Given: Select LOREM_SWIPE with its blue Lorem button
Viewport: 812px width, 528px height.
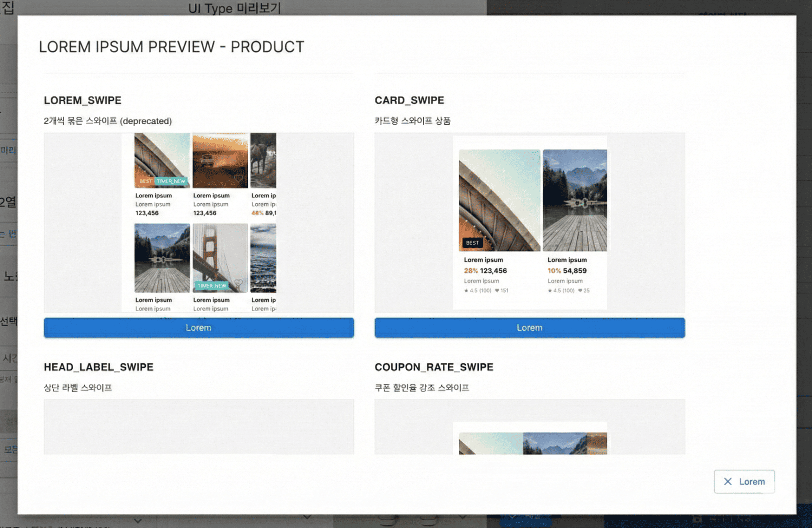Looking at the screenshot, I should click(199, 328).
